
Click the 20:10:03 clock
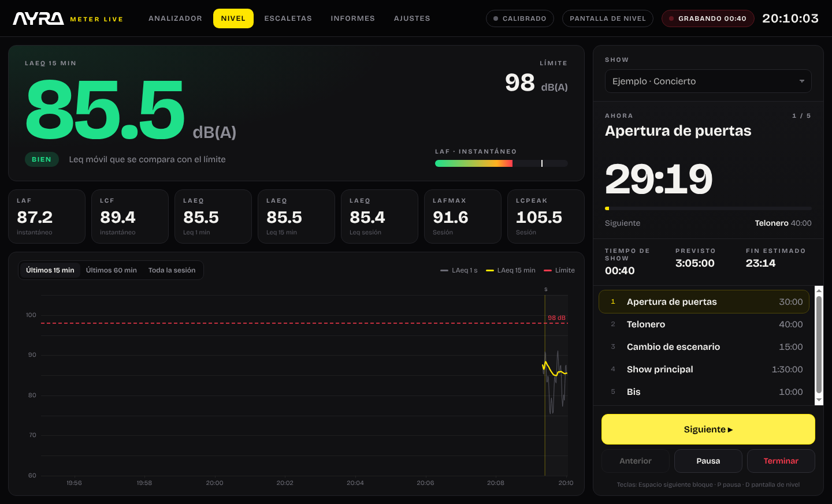(790, 18)
